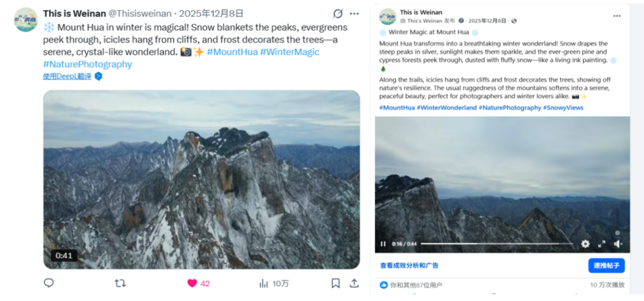Viewport: 644px width, 301px height.
Task: Share the tweet via upload icon
Action: [x=354, y=284]
